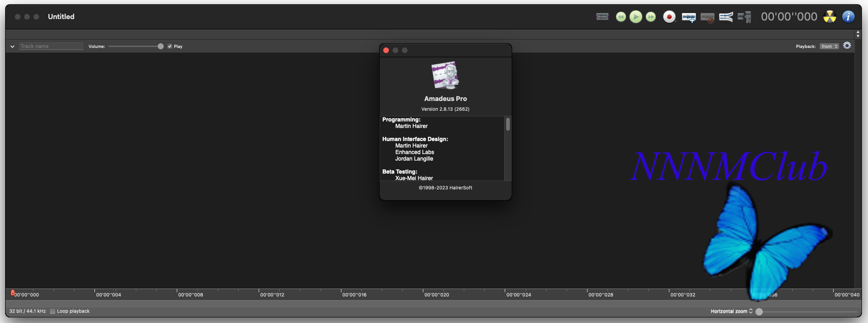Open track settings gear icon

point(847,46)
